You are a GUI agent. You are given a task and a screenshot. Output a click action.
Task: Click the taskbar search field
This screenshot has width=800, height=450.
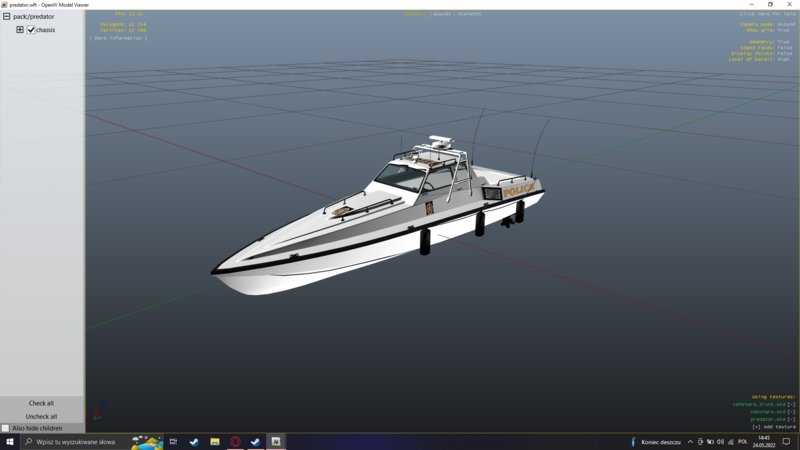76,442
